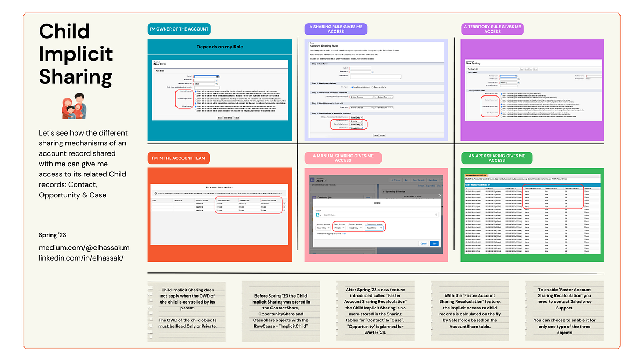Open the Opportunity Access dropdown showing Read/Write
The image size is (644, 362).
(375, 228)
